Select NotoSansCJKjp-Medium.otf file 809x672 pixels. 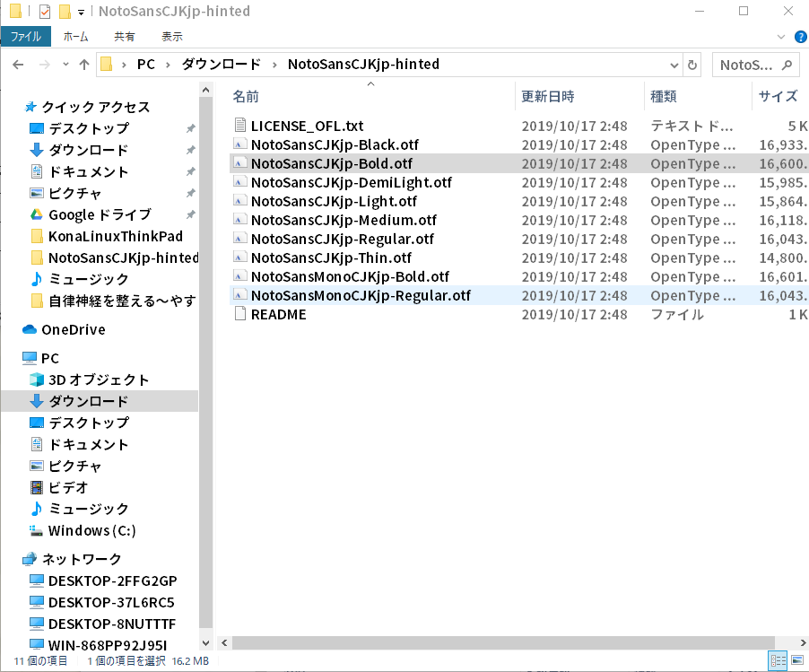[x=344, y=221]
